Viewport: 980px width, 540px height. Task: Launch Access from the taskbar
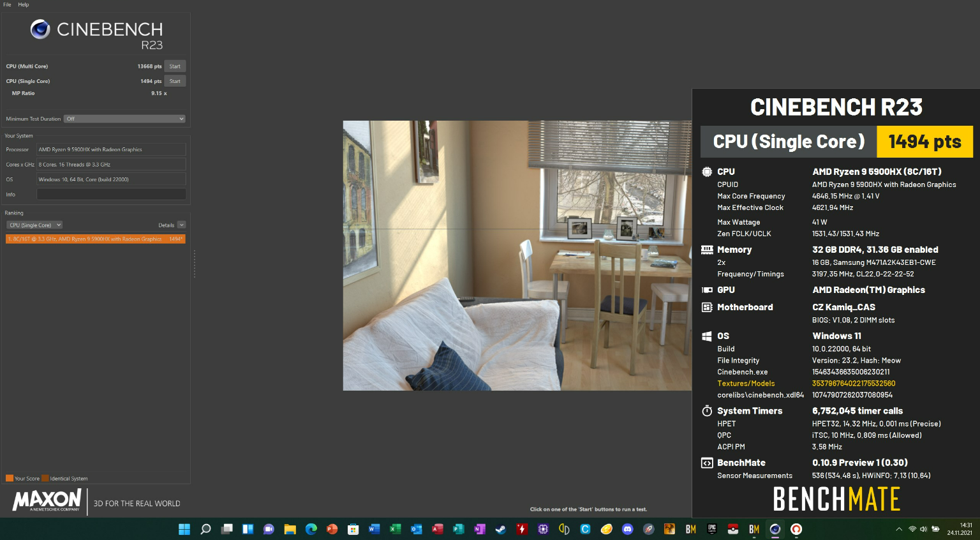coord(437,529)
